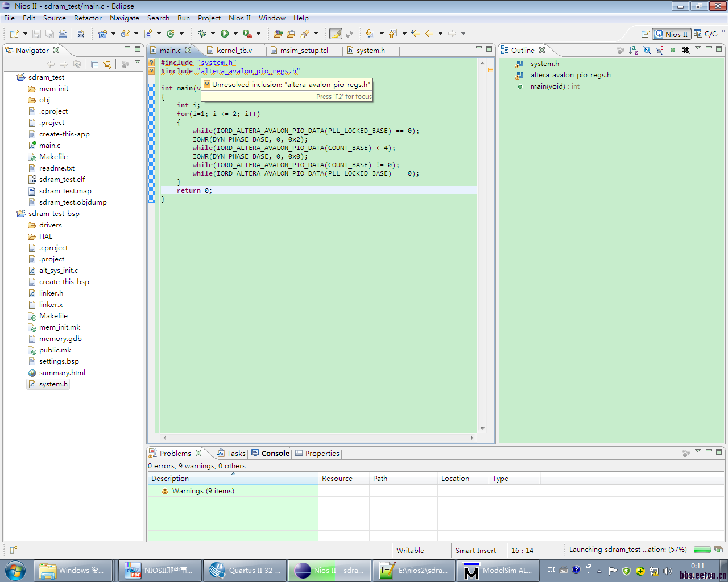The height and width of the screenshot is (582, 728).
Task: Switch to the Nios II perspective button
Action: coord(671,34)
